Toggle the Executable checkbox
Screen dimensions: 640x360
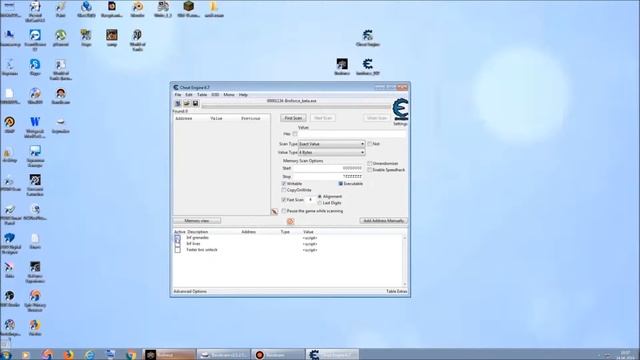point(340,184)
